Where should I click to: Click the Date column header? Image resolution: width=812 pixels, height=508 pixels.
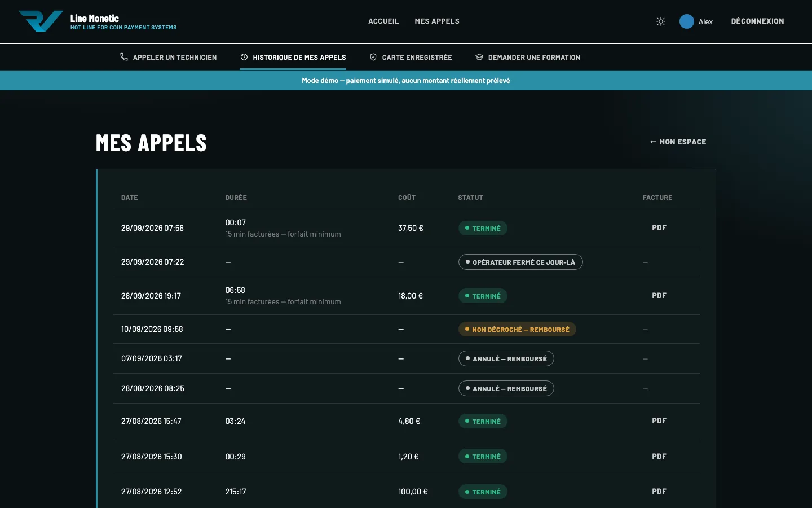click(x=130, y=198)
